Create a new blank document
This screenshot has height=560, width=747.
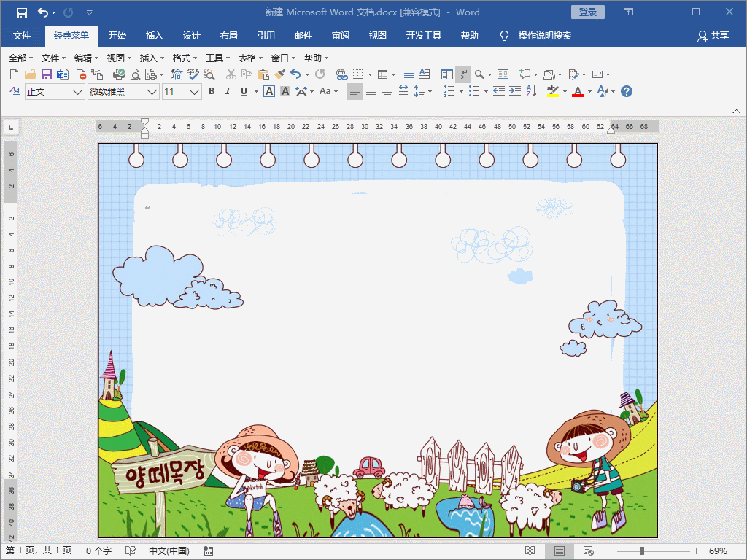click(x=15, y=74)
